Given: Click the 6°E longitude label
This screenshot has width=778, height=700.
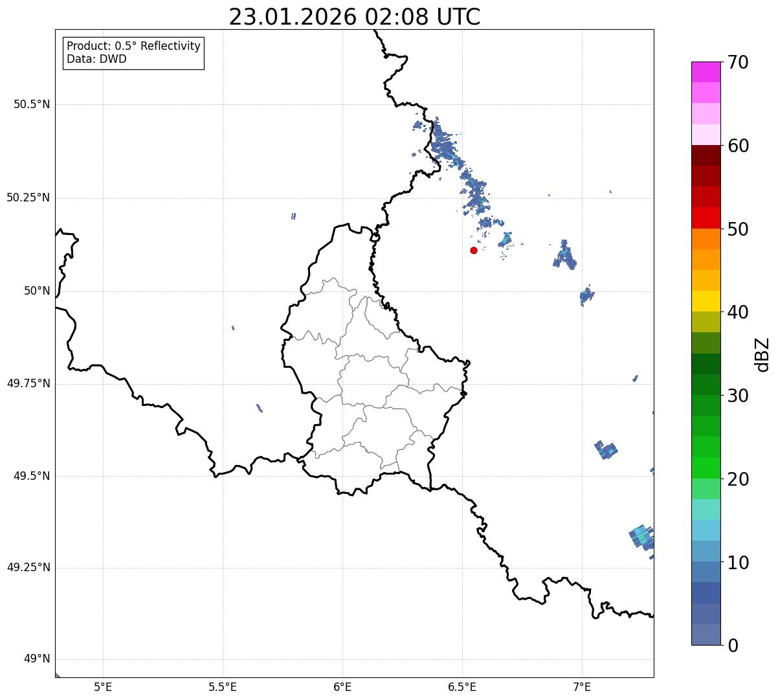Looking at the screenshot, I should point(342,686).
